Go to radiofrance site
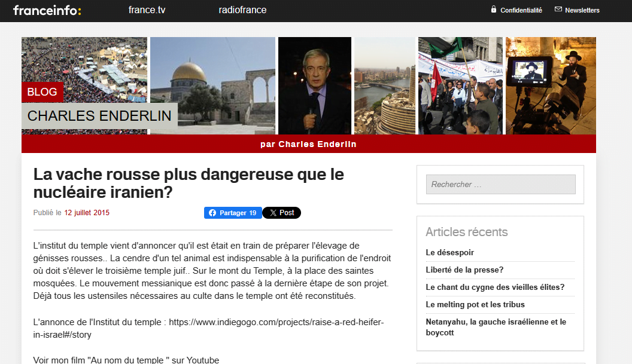This screenshot has width=632, height=364. coord(242,10)
